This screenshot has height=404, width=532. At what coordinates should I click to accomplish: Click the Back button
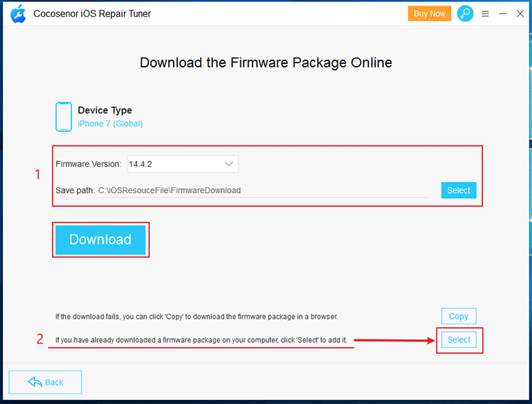tap(45, 382)
